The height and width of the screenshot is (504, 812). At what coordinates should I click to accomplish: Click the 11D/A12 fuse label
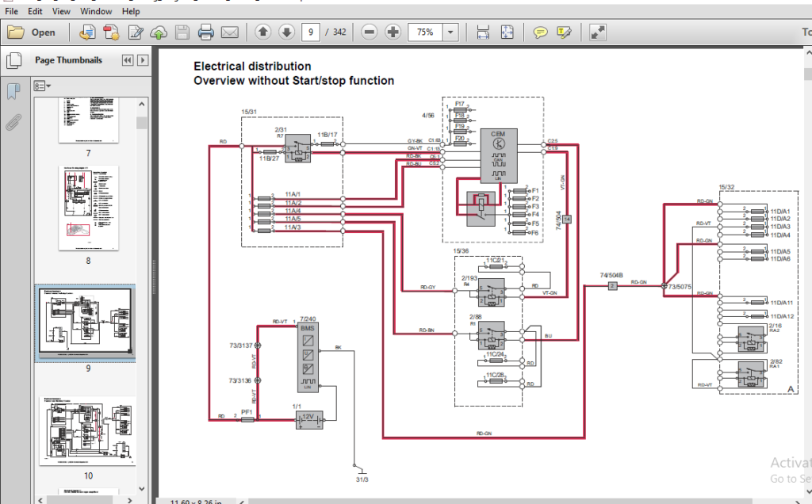coord(782,316)
